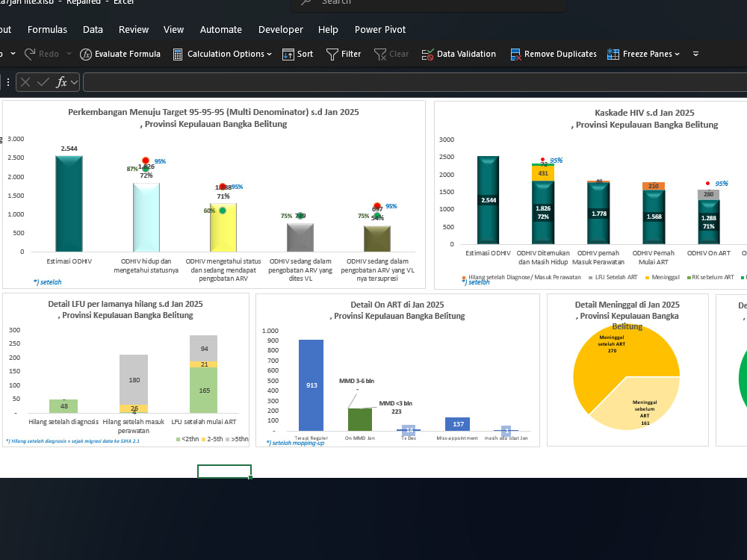Open the Automate tab
Image resolution: width=747 pixels, height=560 pixels.
coord(221,30)
